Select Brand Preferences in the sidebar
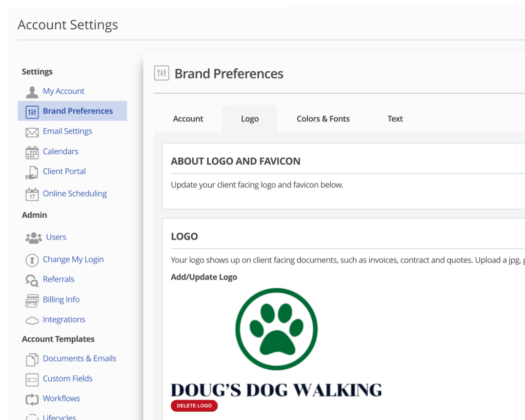525x420 pixels. (x=77, y=111)
